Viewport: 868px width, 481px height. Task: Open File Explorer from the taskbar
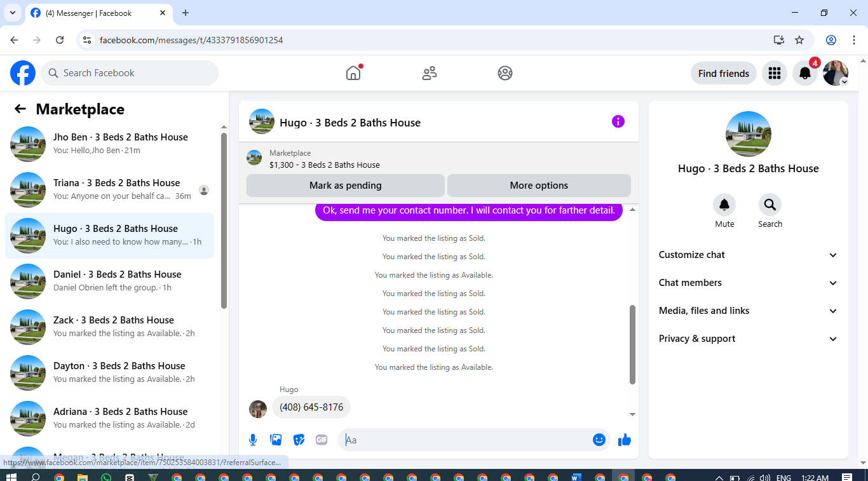(x=83, y=477)
